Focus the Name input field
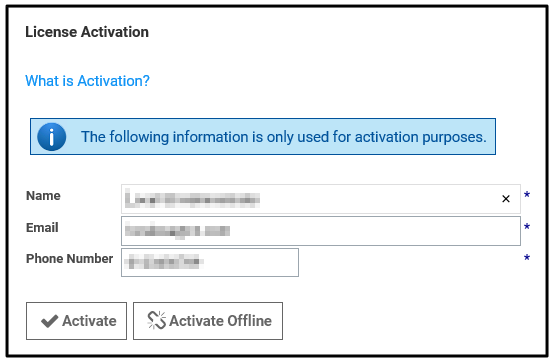 [x=321, y=199]
